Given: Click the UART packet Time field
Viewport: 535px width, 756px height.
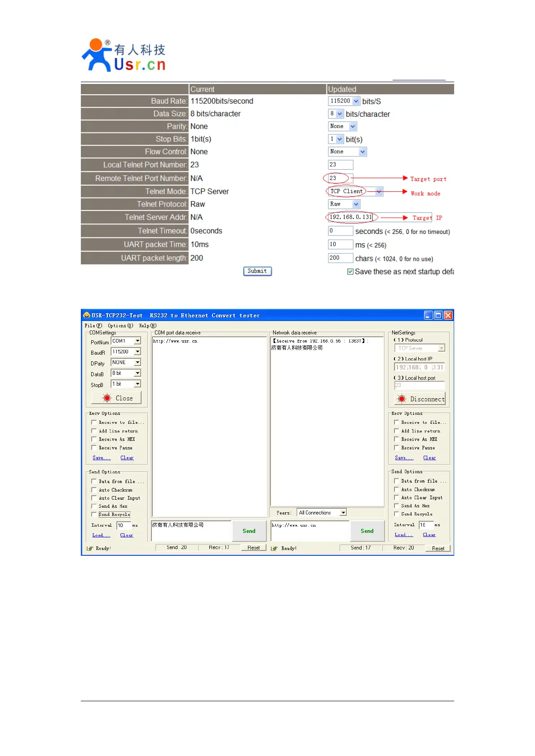Looking at the screenshot, I should click(340, 244).
